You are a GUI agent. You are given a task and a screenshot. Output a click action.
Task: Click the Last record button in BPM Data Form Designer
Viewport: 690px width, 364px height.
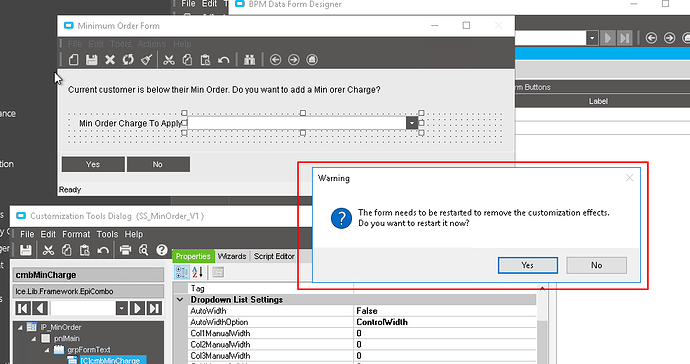coord(624,38)
